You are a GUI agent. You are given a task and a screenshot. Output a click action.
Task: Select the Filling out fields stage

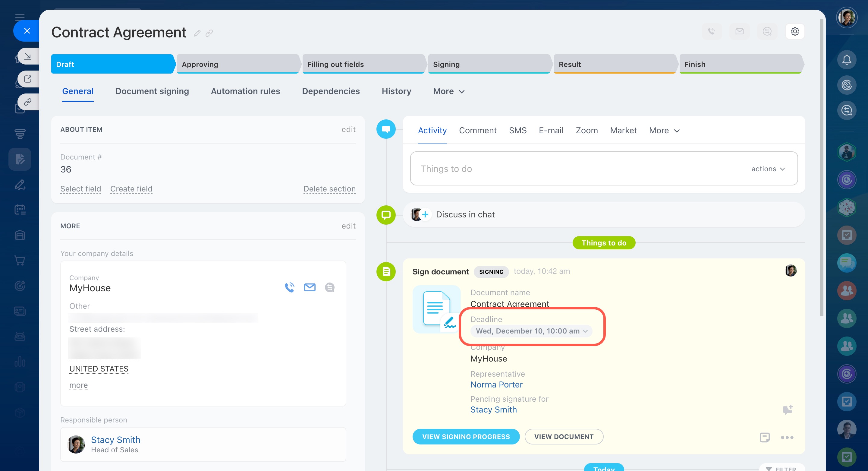click(x=364, y=64)
